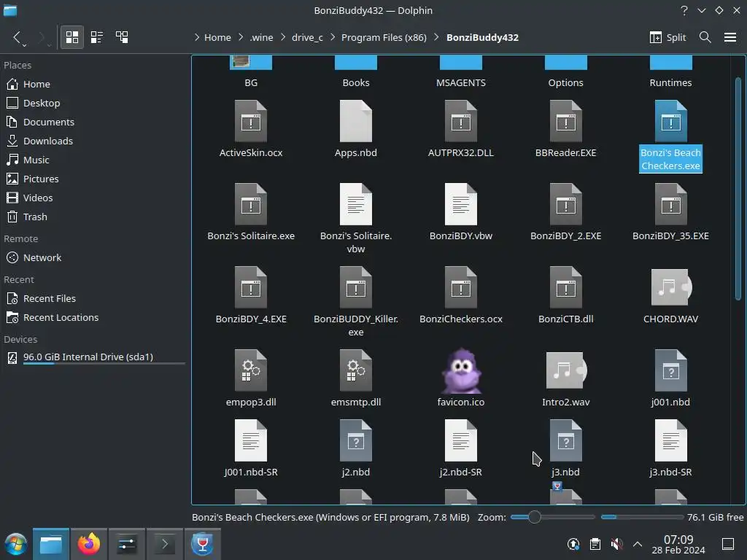Select BonziCTB.dll file icon
Image resolution: width=747 pixels, height=560 pixels.
pyautogui.click(x=565, y=287)
